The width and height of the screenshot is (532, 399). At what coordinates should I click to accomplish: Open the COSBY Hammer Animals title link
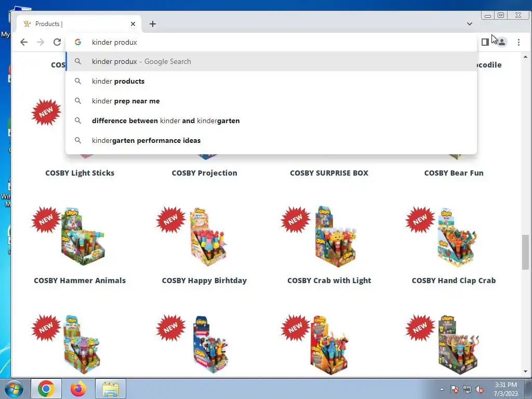click(x=79, y=280)
